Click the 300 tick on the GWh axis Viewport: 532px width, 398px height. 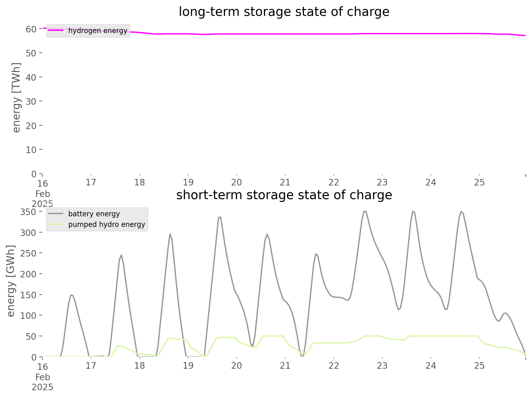coord(29,233)
